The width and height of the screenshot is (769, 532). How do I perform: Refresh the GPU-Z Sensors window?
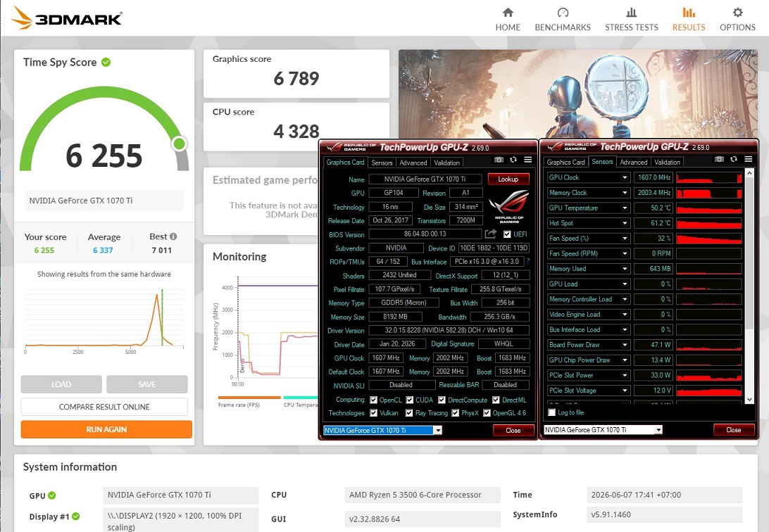pyautogui.click(x=734, y=159)
